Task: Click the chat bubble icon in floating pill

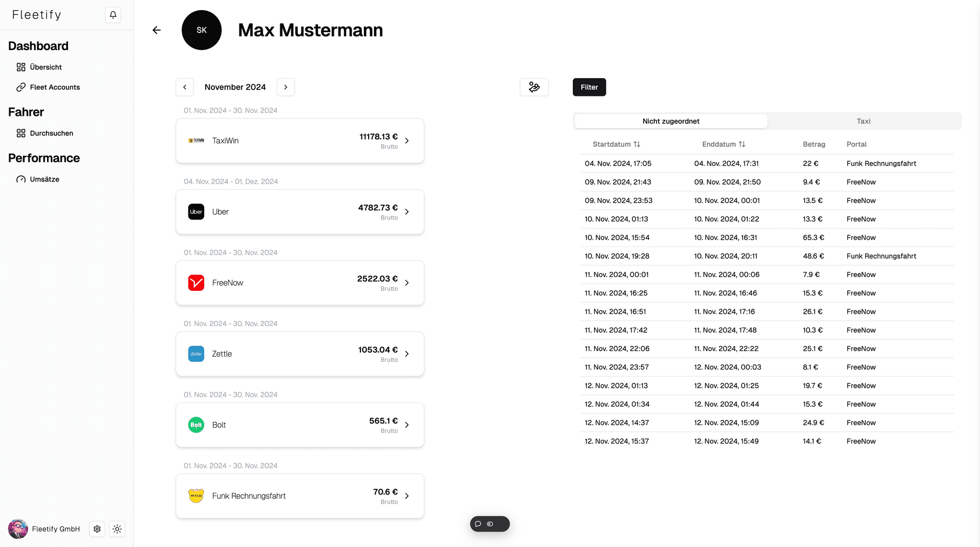Action: pyautogui.click(x=478, y=524)
